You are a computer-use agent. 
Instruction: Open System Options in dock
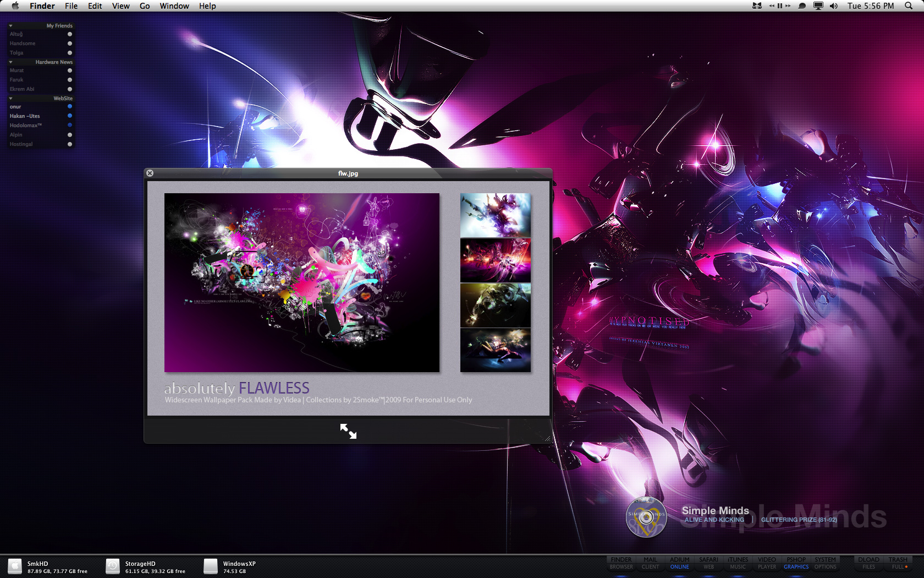click(x=825, y=563)
